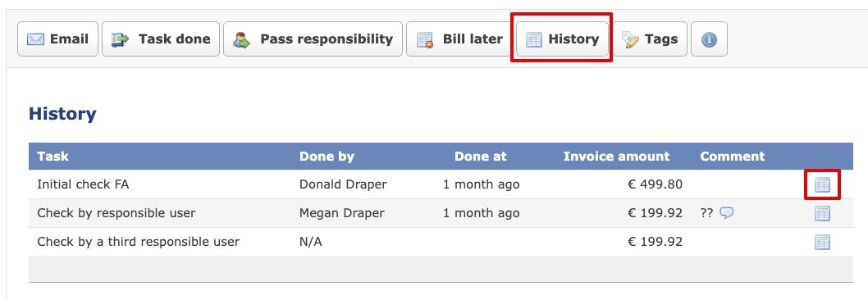Open history details for Initial check FA
Screen dimensions: 868x300
(823, 185)
